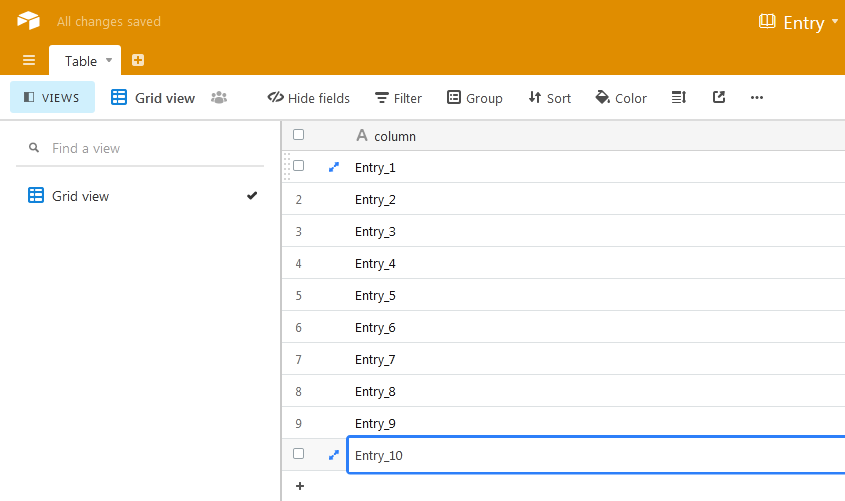The image size is (845, 501).
Task: Toggle the Views sidebar button
Action: coord(52,97)
